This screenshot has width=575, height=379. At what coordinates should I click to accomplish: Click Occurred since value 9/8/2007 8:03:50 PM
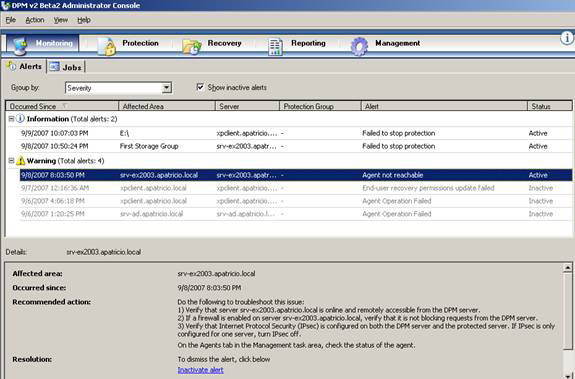209,288
